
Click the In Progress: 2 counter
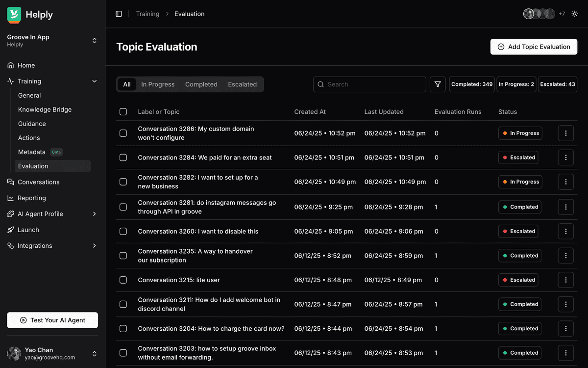pyautogui.click(x=516, y=84)
